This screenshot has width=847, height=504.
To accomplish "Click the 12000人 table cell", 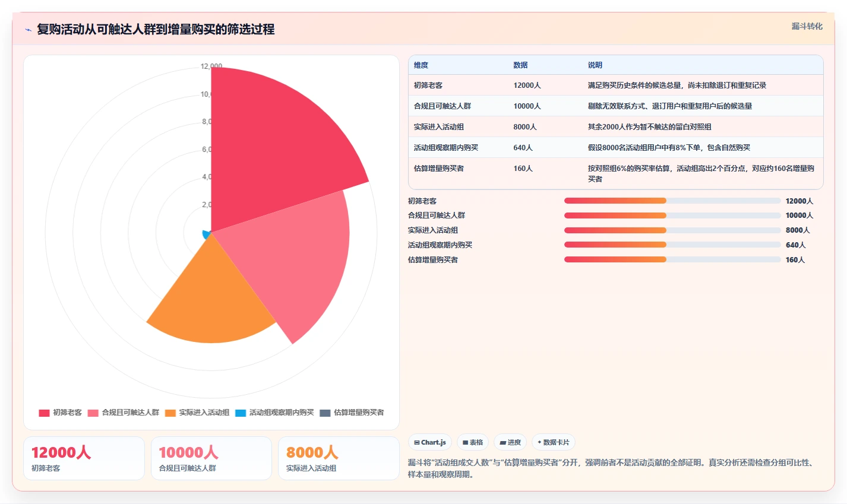I will (x=527, y=85).
